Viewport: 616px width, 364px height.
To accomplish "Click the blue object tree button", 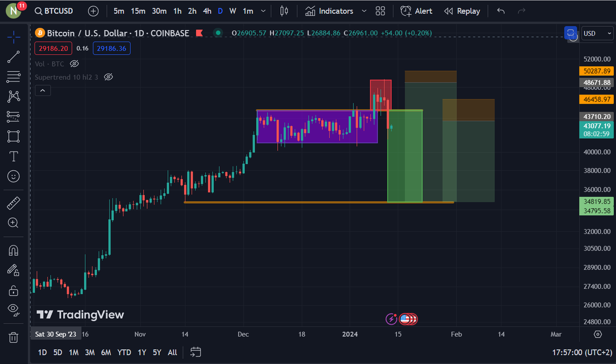I will [570, 33].
